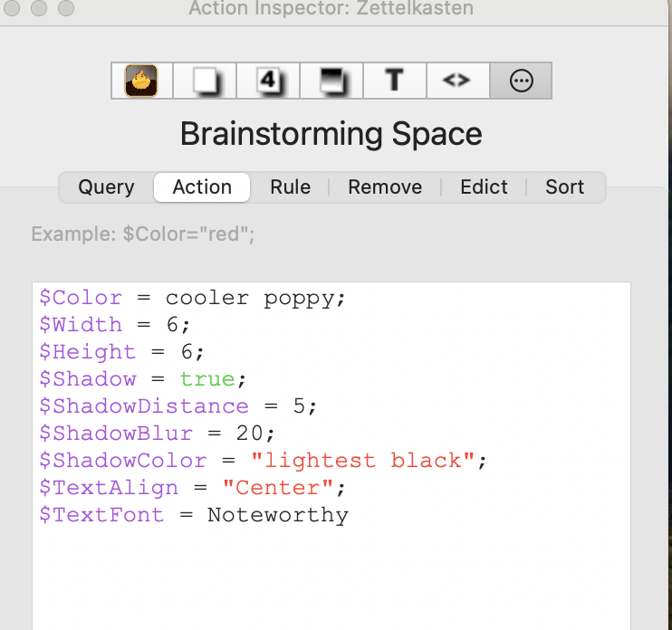Screen dimensions: 672x630
Task: Open the Rule tab
Action: [290, 187]
